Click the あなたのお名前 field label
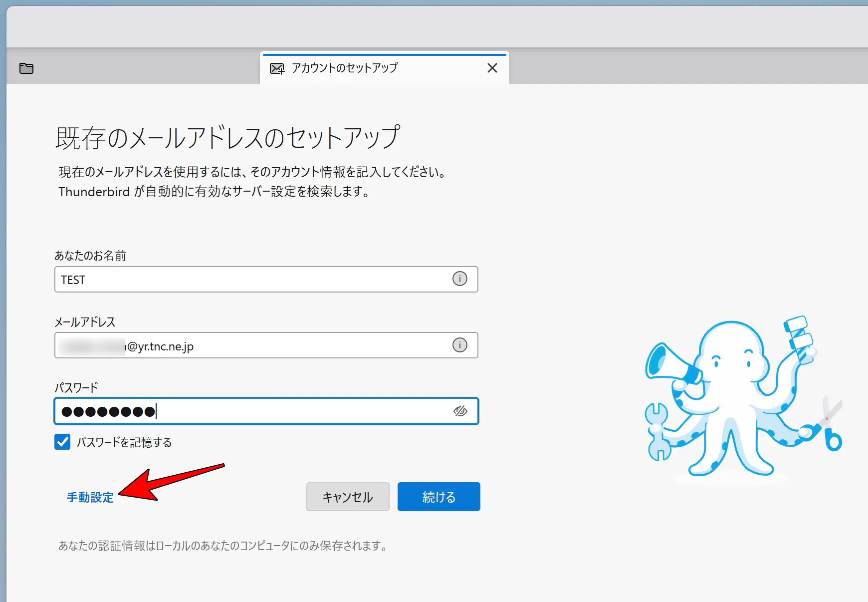868x602 pixels. point(90,256)
